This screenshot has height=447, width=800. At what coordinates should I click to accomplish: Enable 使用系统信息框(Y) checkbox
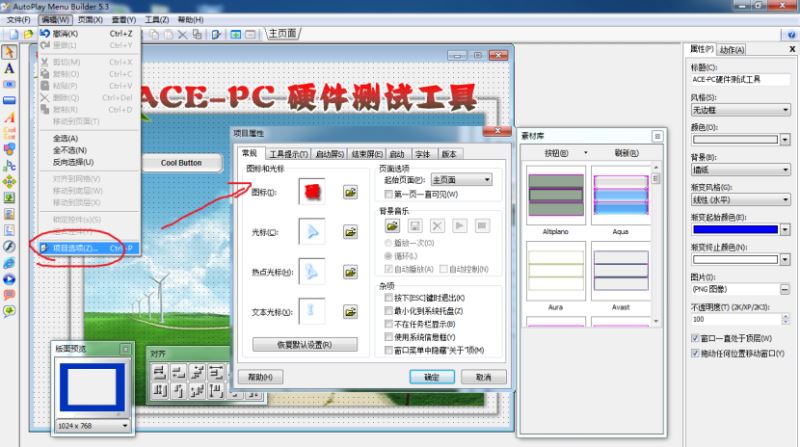389,337
